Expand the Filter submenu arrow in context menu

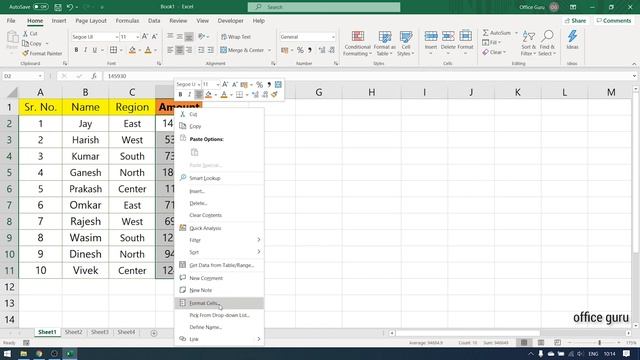tap(258, 240)
